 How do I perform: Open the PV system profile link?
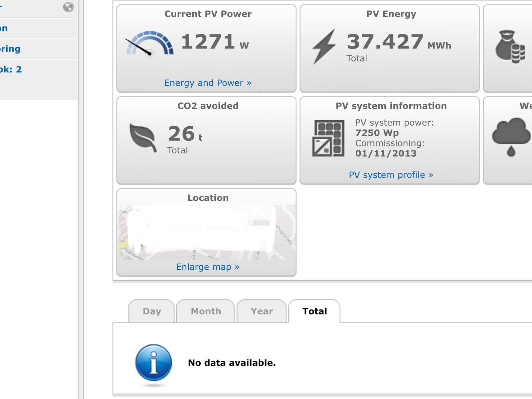(x=391, y=175)
